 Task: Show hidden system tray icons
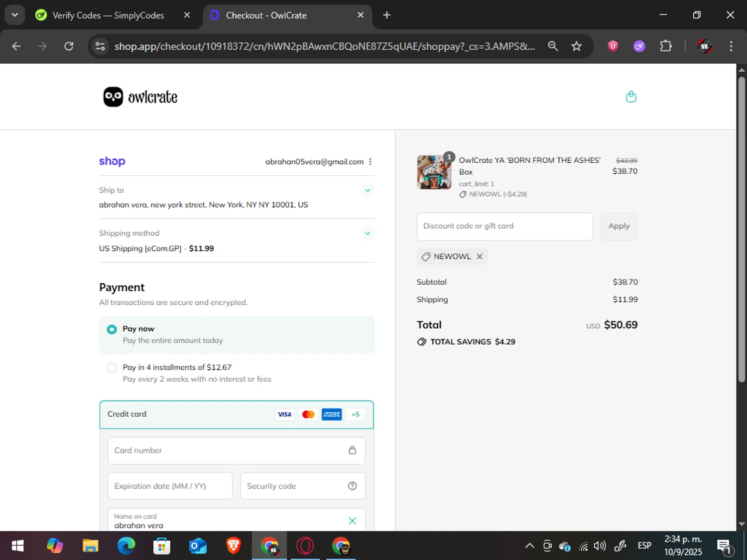click(529, 546)
